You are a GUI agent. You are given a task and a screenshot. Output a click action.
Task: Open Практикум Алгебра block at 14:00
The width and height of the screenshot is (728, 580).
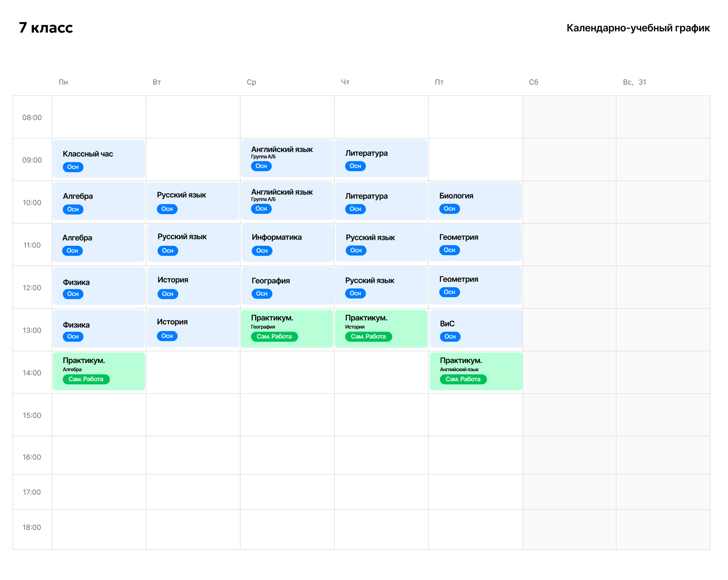click(x=99, y=371)
